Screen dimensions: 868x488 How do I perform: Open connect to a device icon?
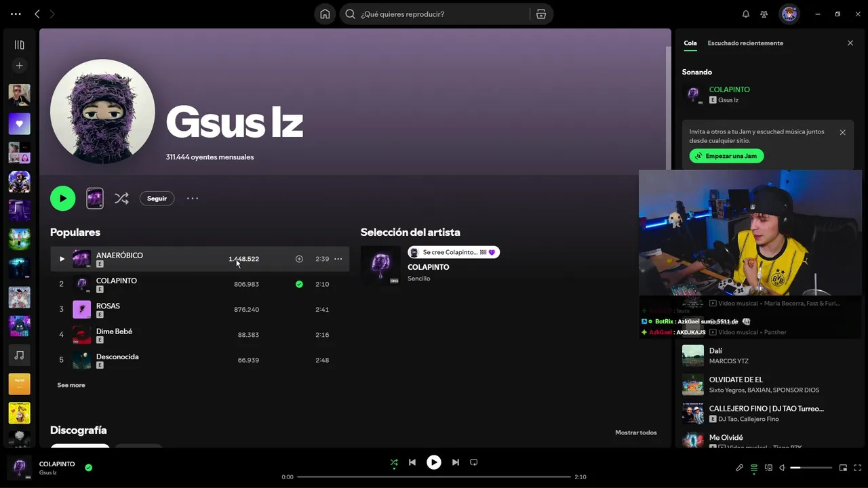[768, 468]
